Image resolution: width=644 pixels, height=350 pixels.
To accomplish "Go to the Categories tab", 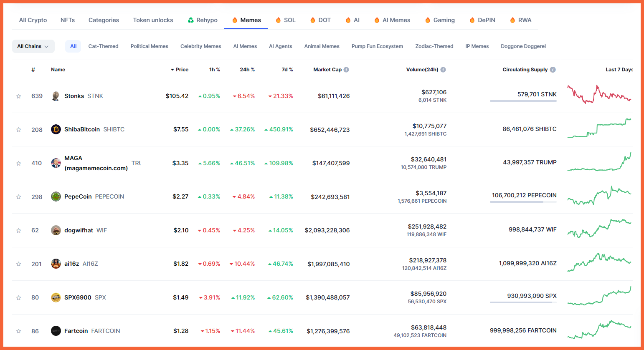I will 104,20.
